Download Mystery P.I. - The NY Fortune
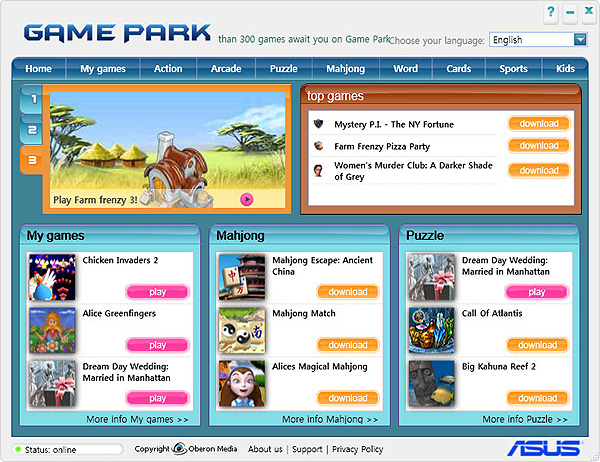 pyautogui.click(x=539, y=124)
